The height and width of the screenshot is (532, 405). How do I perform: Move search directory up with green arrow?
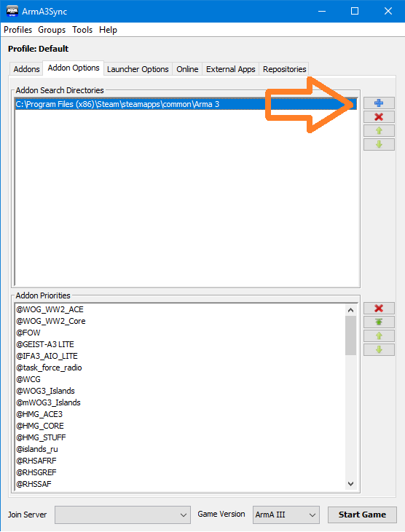(379, 130)
